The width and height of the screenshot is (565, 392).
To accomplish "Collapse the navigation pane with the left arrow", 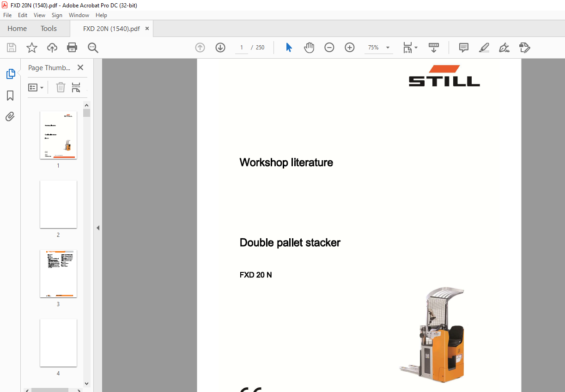I will pos(98,228).
